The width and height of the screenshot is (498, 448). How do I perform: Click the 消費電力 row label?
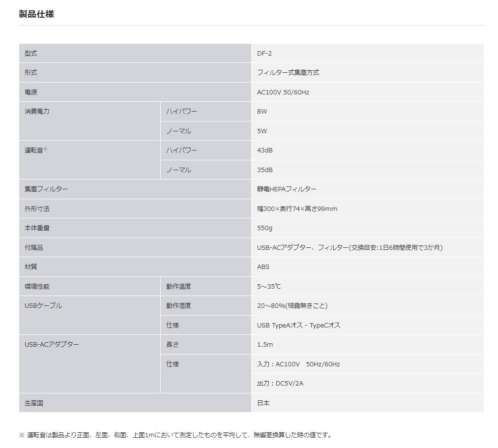pyautogui.click(x=37, y=111)
